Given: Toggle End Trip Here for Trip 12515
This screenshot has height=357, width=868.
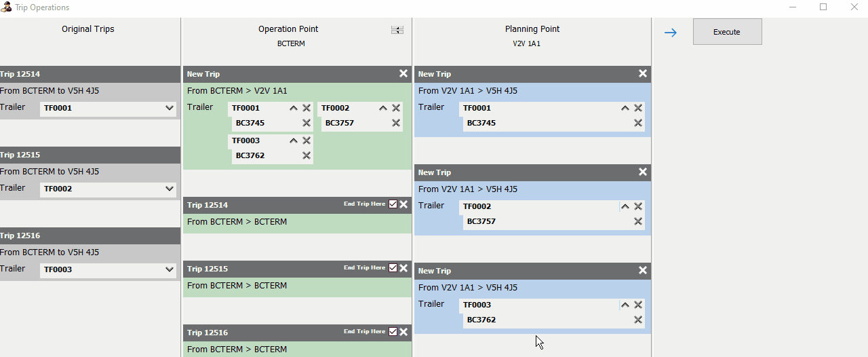Looking at the screenshot, I should coord(393,268).
